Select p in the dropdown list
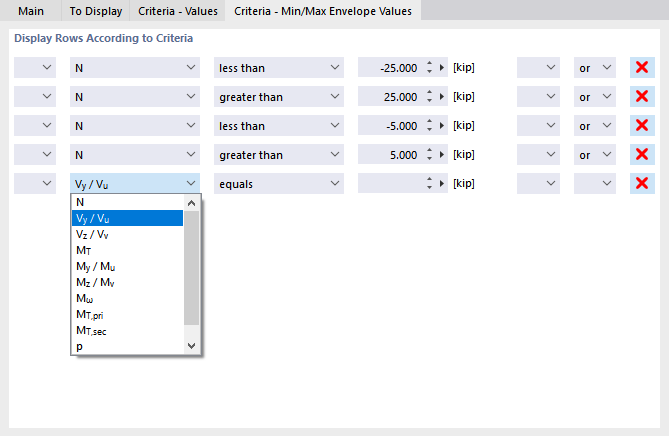The width and height of the screenshot is (669, 436). (x=128, y=346)
